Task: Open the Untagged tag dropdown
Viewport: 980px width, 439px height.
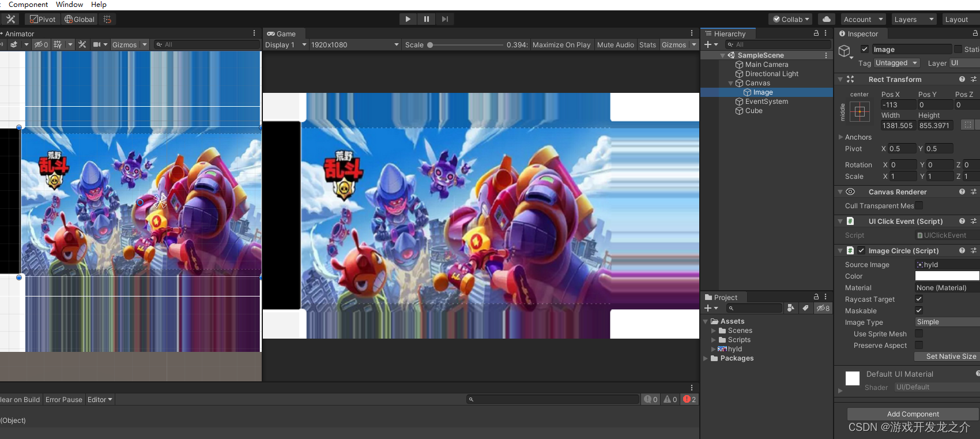Action: (896, 63)
